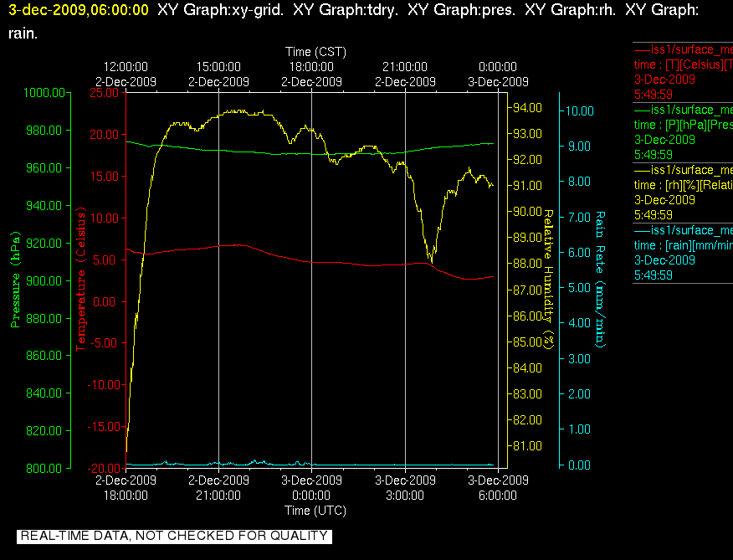
Task: Select the cyan 7.00 rain rate tick
Action: coord(579,217)
